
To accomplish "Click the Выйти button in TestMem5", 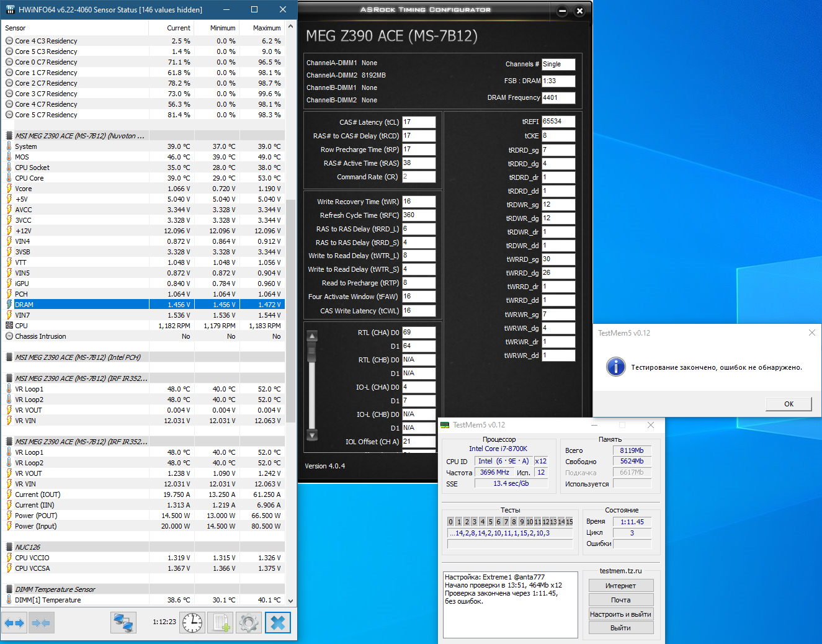I will pyautogui.click(x=620, y=628).
